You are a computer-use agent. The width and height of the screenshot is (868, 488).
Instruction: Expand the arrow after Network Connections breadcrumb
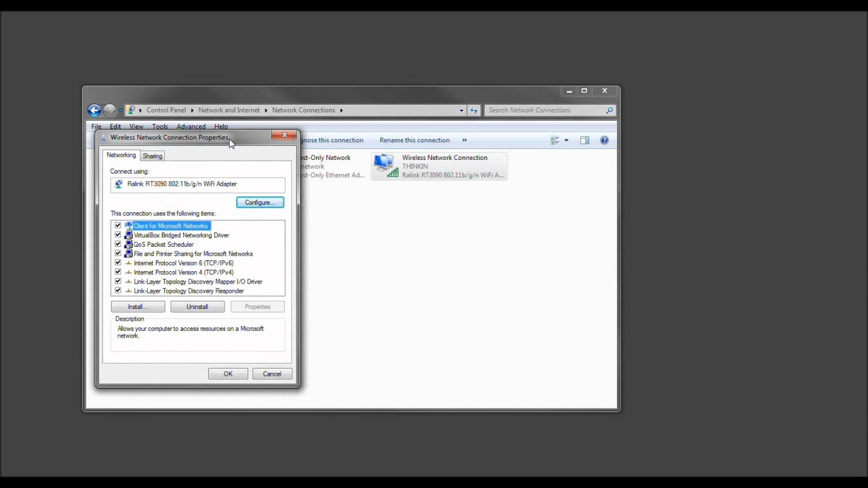coord(341,110)
